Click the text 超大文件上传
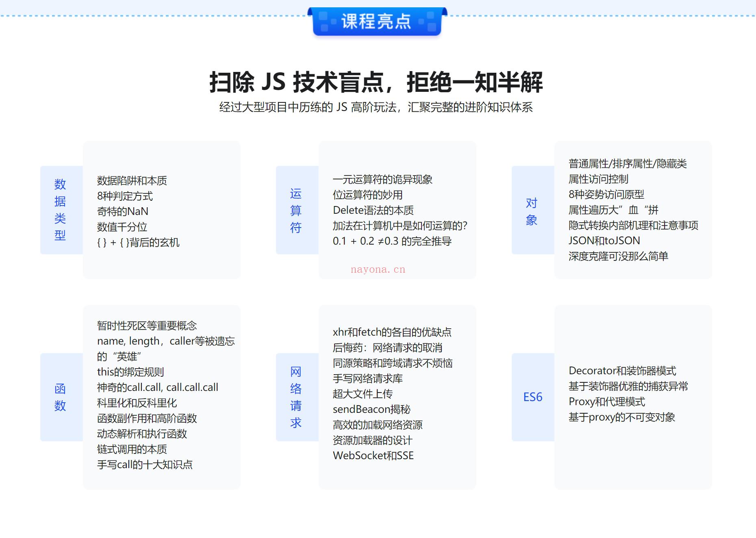Image resolution: width=756 pixels, height=538 pixels. pyautogui.click(x=363, y=394)
